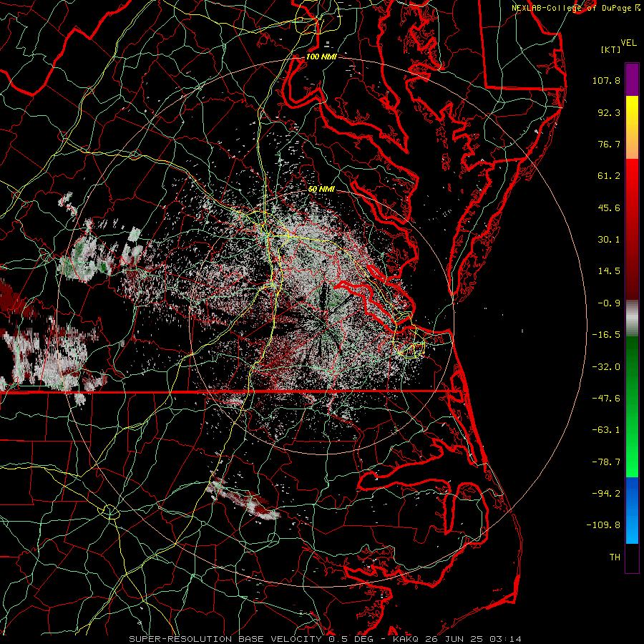Click the [KT] units label
644x644 pixels.
(x=611, y=49)
